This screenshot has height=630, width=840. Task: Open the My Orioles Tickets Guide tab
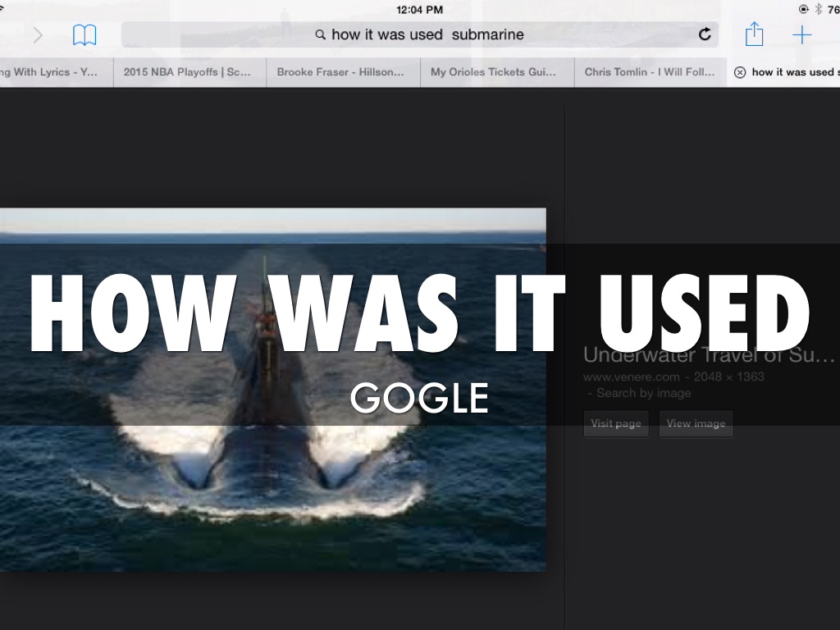494,72
